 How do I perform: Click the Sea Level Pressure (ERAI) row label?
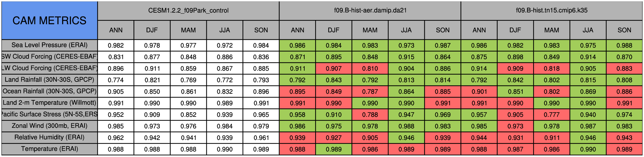click(49, 45)
